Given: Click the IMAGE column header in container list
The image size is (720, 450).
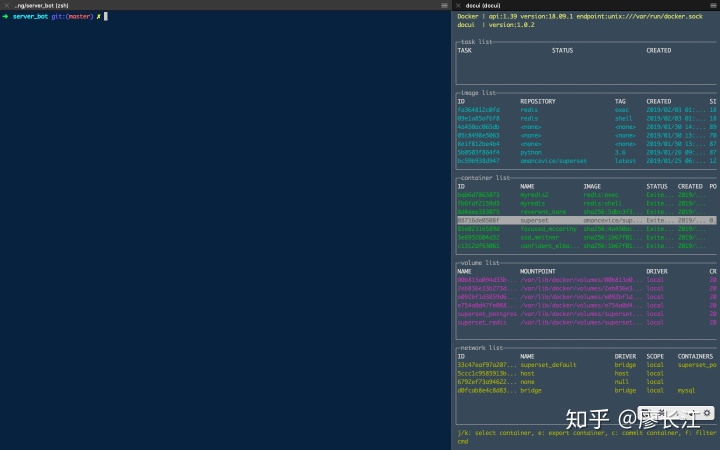Looking at the screenshot, I should [592, 186].
